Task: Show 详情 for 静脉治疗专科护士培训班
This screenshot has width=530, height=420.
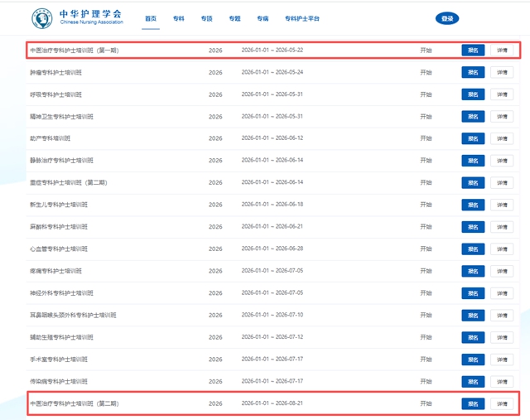Action: tap(502, 161)
